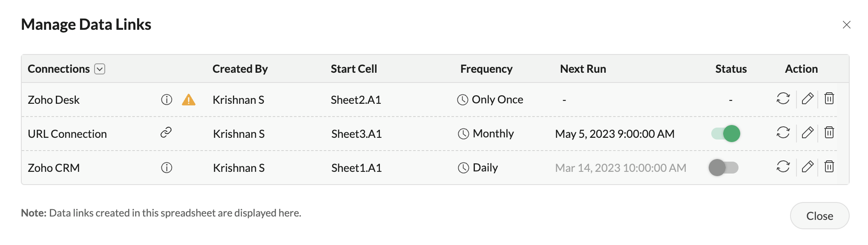Screen dimensions: 868x245
Task: Delete the Zoho Desk data link
Action: [829, 99]
